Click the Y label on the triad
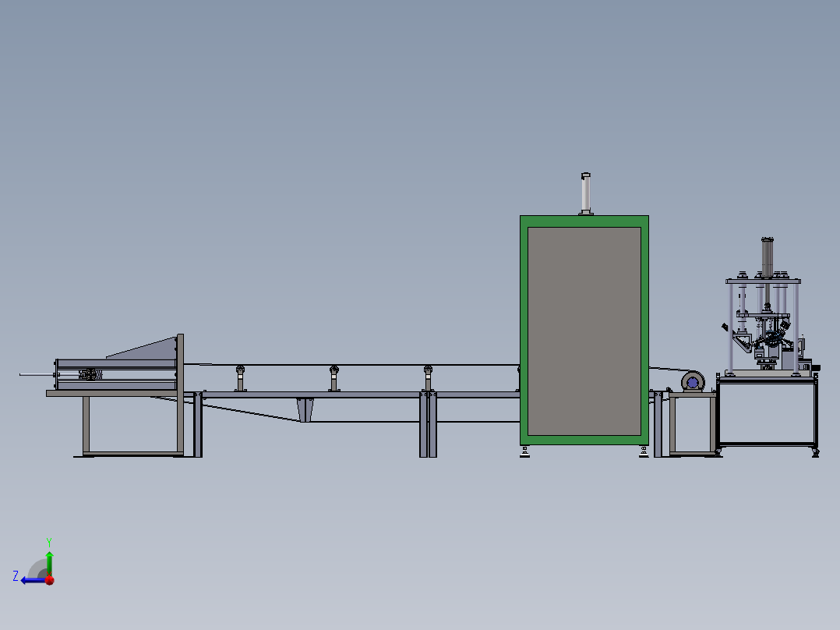This screenshot has width=840, height=630. 49,543
